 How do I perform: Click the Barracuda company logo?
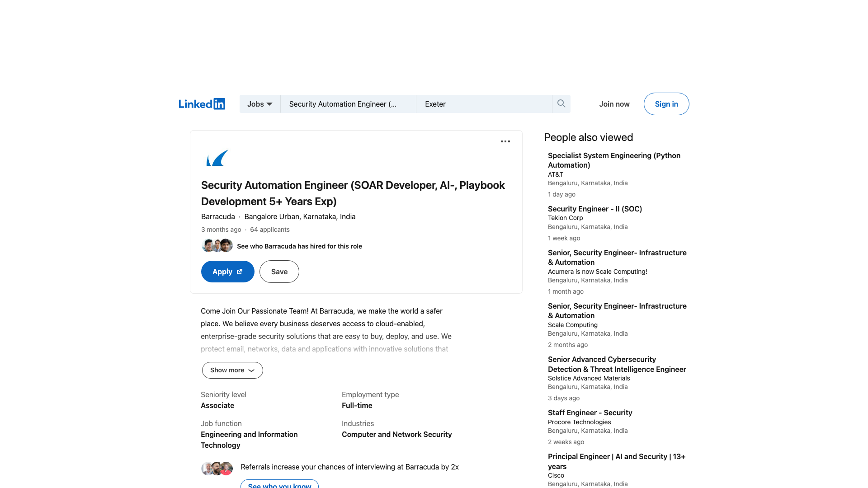[x=217, y=158]
